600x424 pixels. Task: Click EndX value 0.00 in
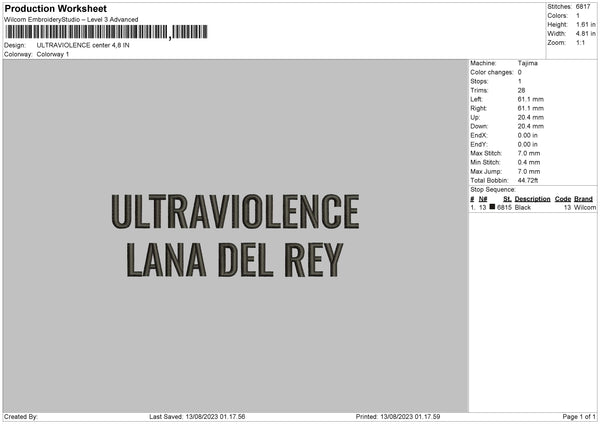pyautogui.click(x=528, y=135)
